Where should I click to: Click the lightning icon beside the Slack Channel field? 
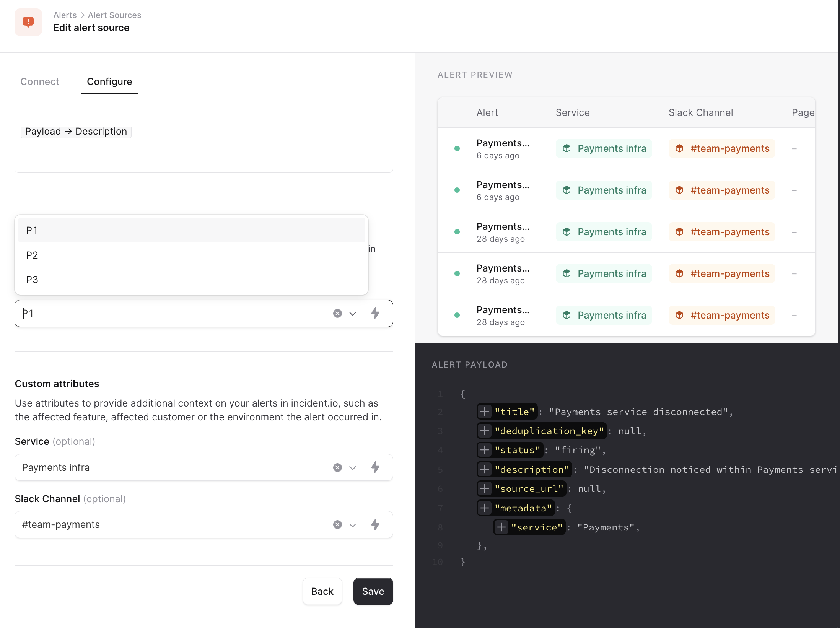(375, 524)
